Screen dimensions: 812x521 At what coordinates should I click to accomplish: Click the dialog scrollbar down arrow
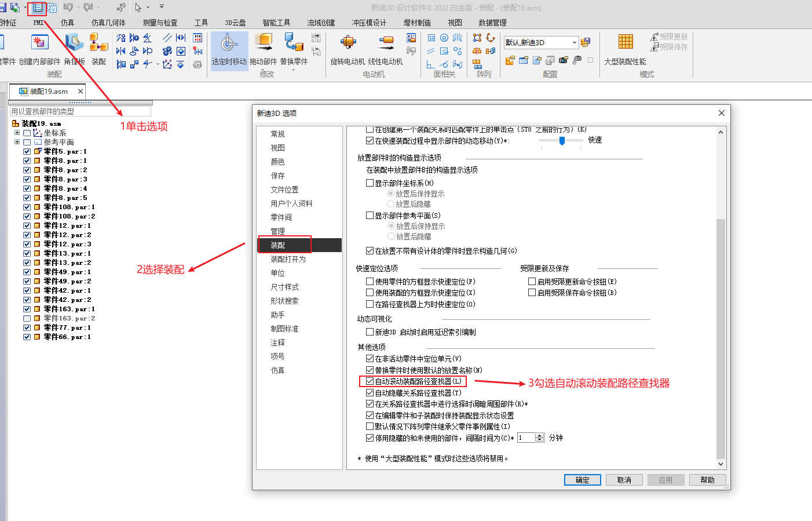[x=720, y=464]
